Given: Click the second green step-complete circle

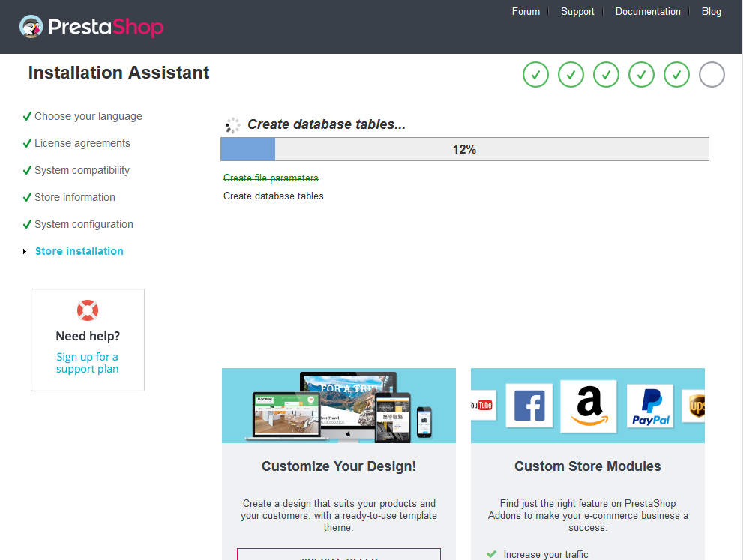Looking at the screenshot, I should point(571,75).
